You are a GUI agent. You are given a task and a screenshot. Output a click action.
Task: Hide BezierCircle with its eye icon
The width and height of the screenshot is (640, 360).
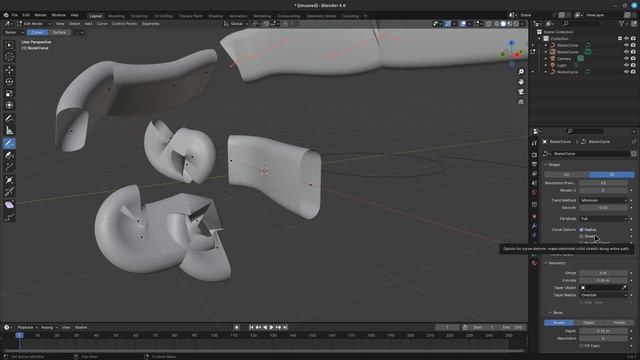[x=626, y=45]
